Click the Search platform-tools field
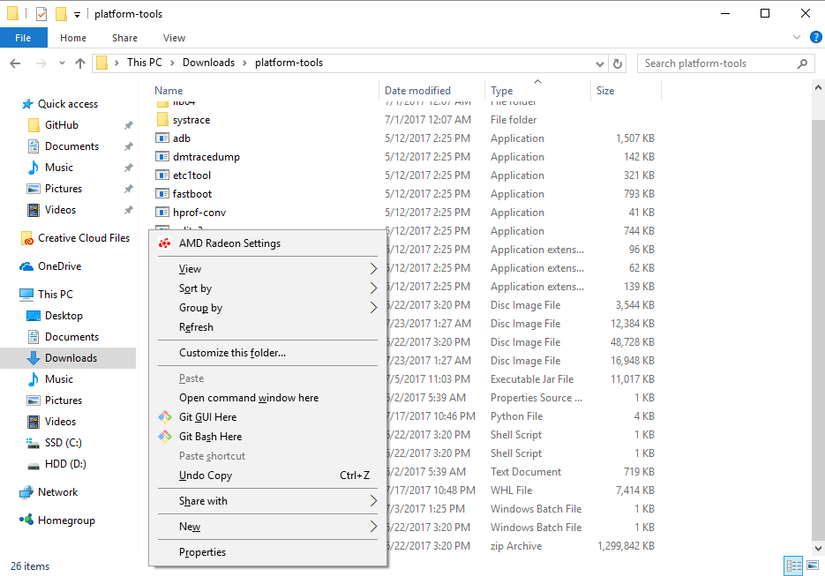The width and height of the screenshot is (825, 576). pos(718,63)
